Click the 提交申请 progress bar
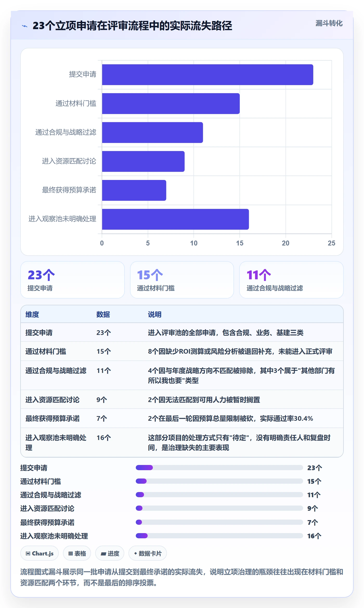The width and height of the screenshot is (364, 608). point(219,468)
